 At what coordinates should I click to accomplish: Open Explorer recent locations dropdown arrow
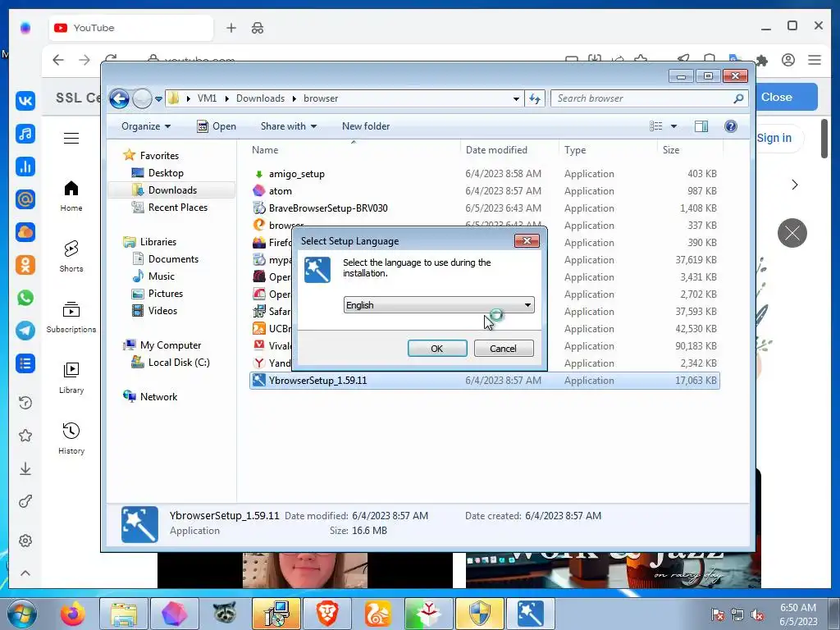158,98
